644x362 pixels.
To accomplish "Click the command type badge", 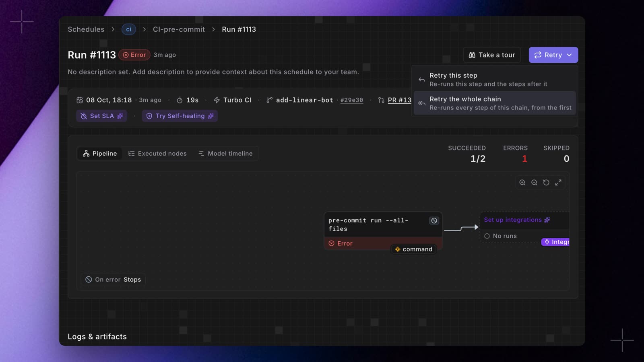I will 414,249.
